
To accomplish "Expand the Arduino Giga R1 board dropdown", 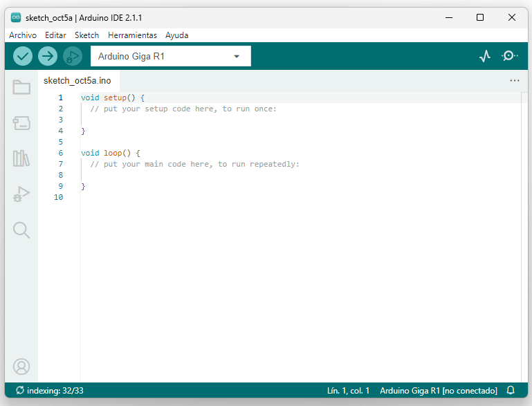I will pos(171,56).
